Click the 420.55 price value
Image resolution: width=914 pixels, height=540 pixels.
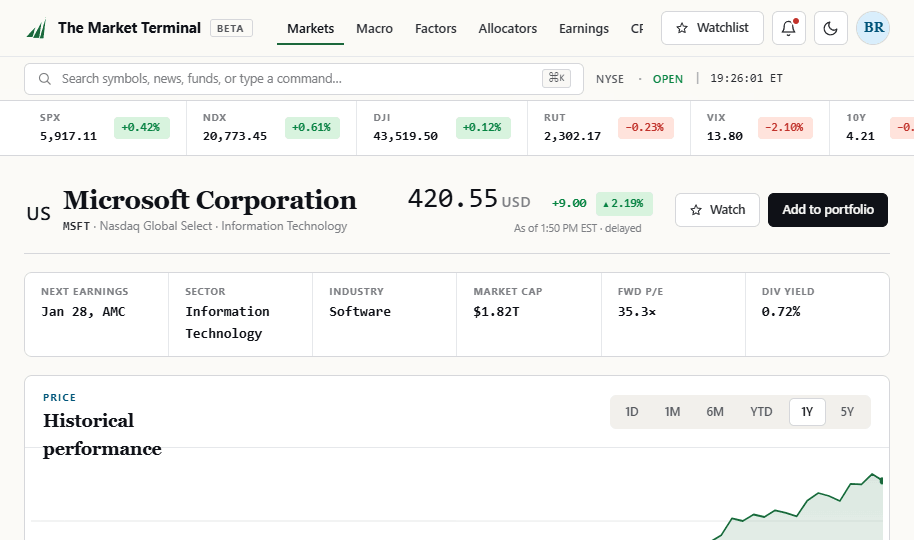click(452, 199)
